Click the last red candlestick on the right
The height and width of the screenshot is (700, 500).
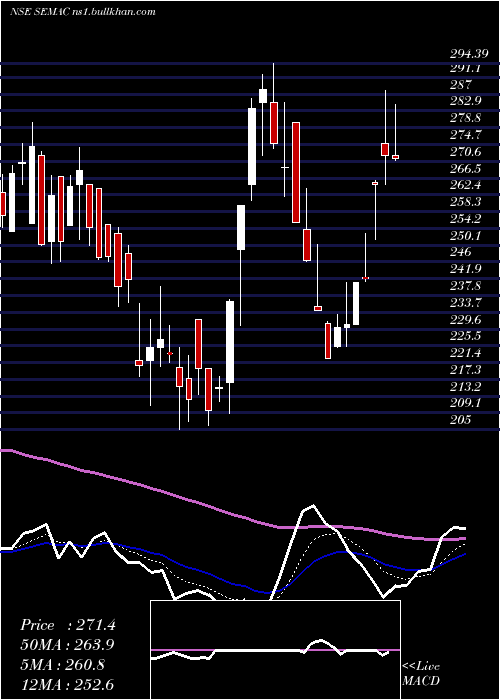[x=395, y=157]
